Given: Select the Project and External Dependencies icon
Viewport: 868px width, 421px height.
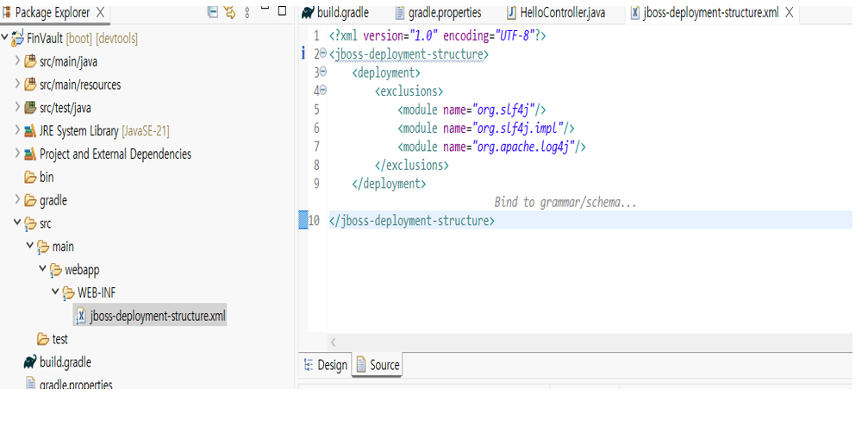Looking at the screenshot, I should click(x=30, y=154).
